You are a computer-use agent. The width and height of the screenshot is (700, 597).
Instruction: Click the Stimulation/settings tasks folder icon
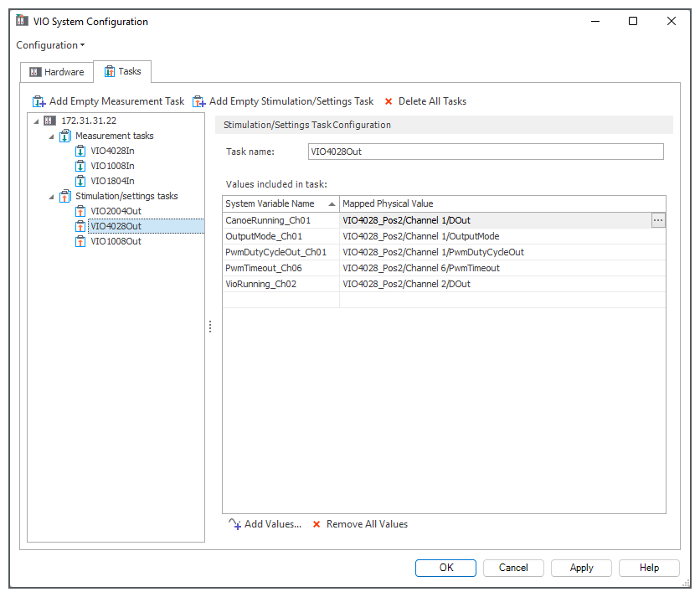click(64, 196)
